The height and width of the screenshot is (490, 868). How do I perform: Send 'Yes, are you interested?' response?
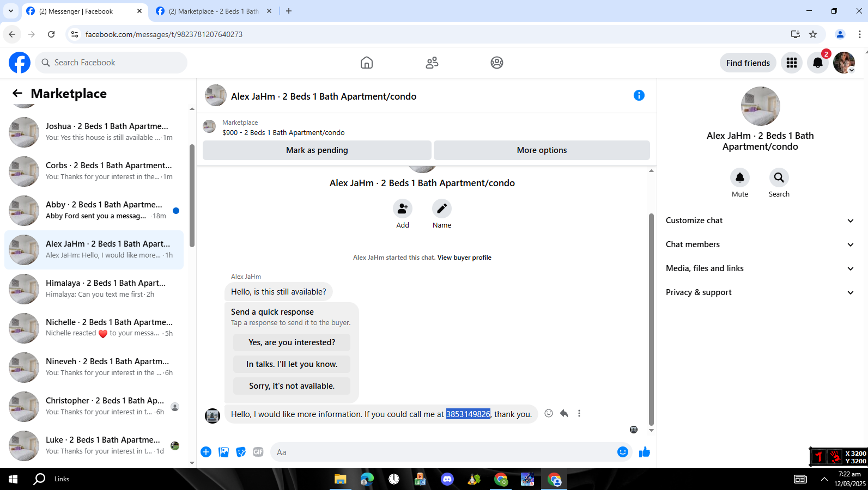click(x=292, y=342)
